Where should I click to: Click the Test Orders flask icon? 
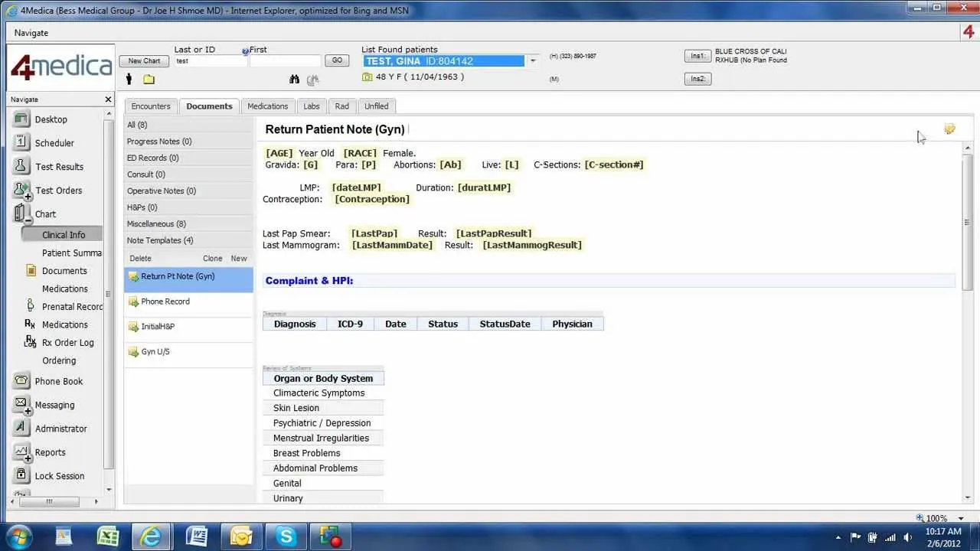coord(24,190)
